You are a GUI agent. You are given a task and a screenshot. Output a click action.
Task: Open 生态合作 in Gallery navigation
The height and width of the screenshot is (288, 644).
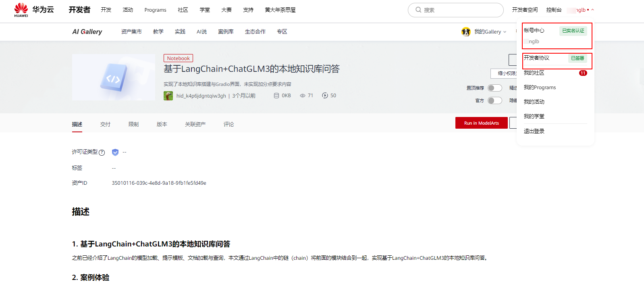pyautogui.click(x=255, y=31)
